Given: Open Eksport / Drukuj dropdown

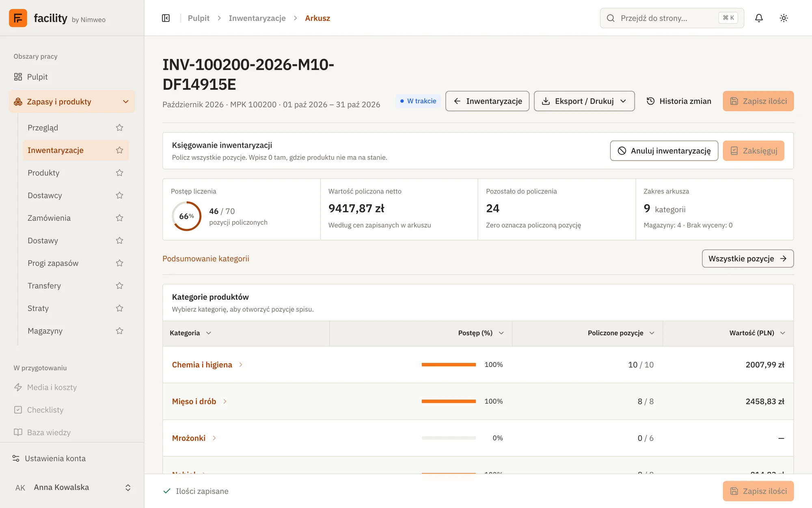Looking at the screenshot, I should (584, 101).
